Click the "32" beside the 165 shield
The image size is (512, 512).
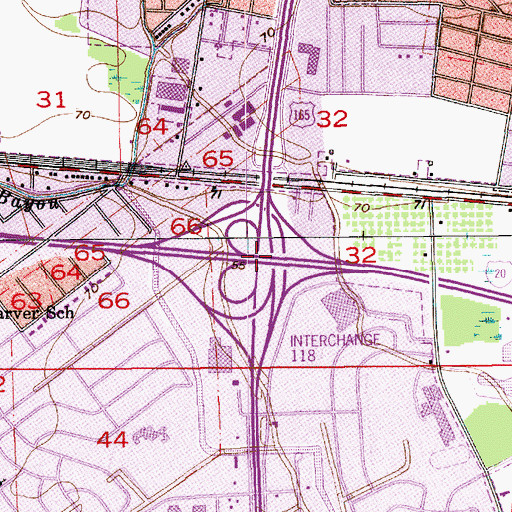tap(332, 119)
